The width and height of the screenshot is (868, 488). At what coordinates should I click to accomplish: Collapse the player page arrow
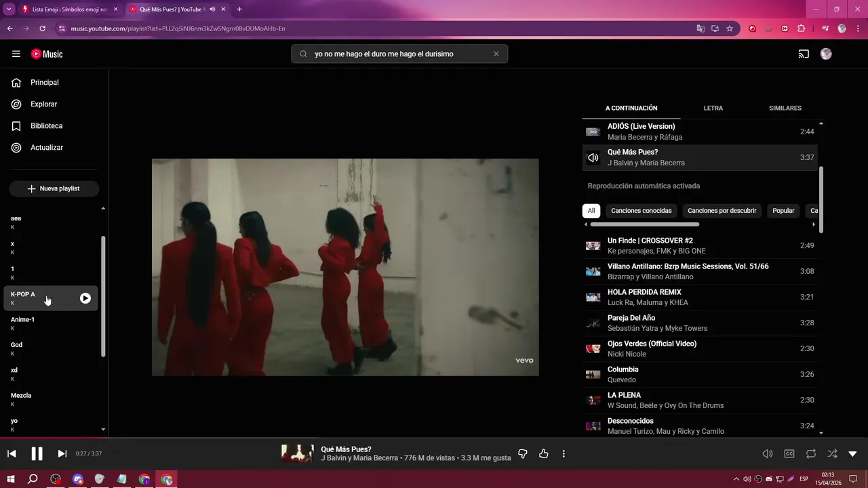(x=853, y=453)
